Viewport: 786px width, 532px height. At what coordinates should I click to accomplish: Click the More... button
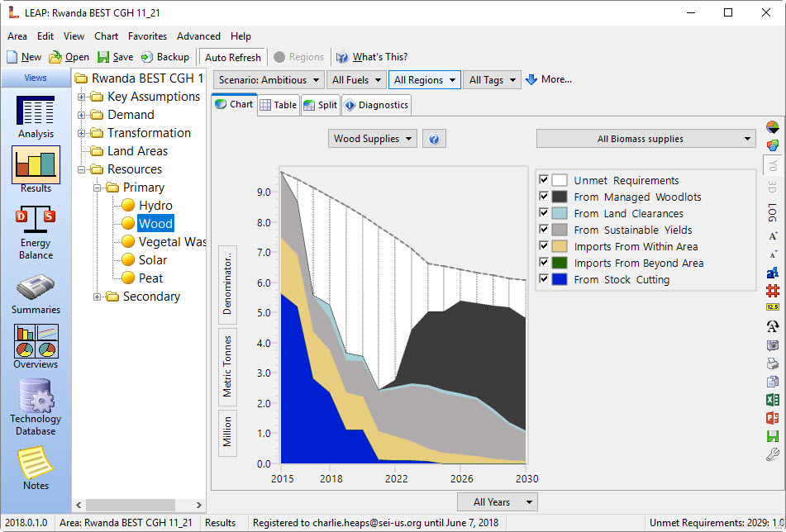click(549, 79)
